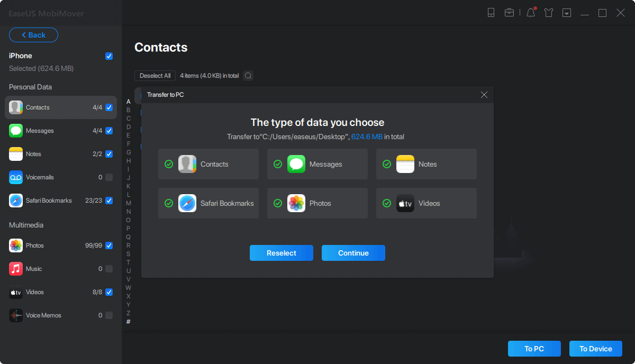Image resolution: width=635 pixels, height=364 pixels.
Task: Open Notes category in sidebar
Action: pyautogui.click(x=34, y=154)
